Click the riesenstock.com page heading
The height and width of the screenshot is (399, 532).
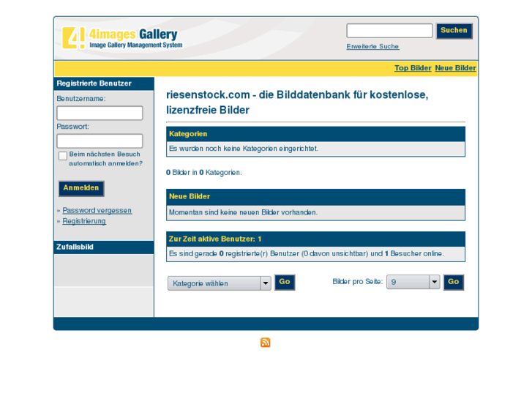pos(297,102)
